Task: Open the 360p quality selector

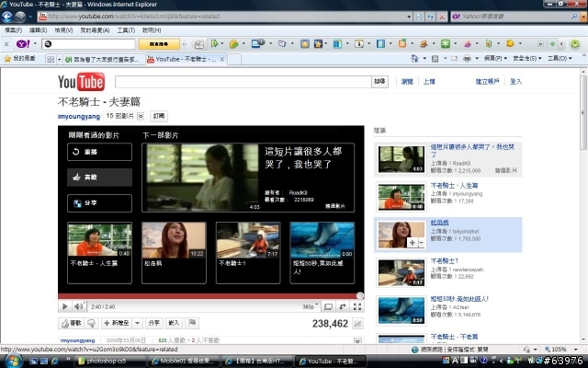Action: (x=311, y=306)
